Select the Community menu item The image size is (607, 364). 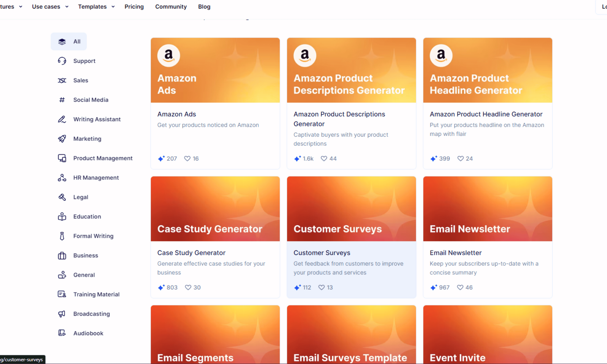pyautogui.click(x=171, y=6)
